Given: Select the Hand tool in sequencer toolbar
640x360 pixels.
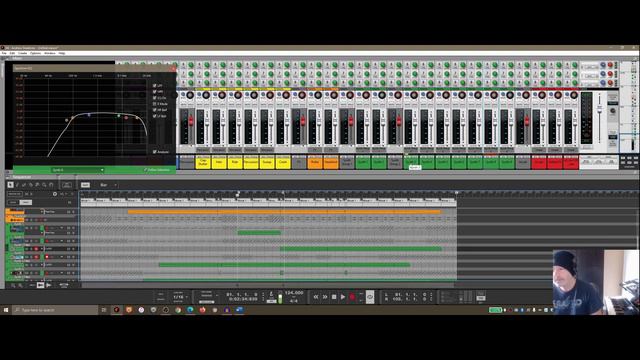Looking at the screenshot, I should click(x=51, y=185).
